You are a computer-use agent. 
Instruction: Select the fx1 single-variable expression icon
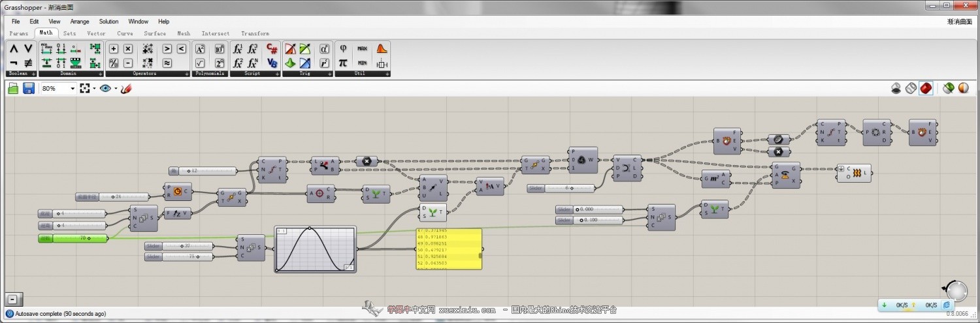pos(238,48)
